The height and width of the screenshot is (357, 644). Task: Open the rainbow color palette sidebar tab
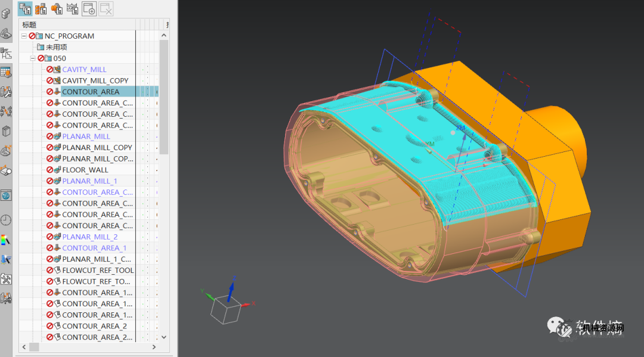click(6, 240)
